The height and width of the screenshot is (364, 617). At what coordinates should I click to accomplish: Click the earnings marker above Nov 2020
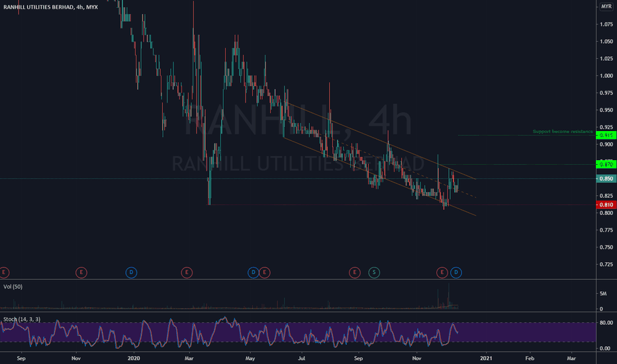point(442,272)
